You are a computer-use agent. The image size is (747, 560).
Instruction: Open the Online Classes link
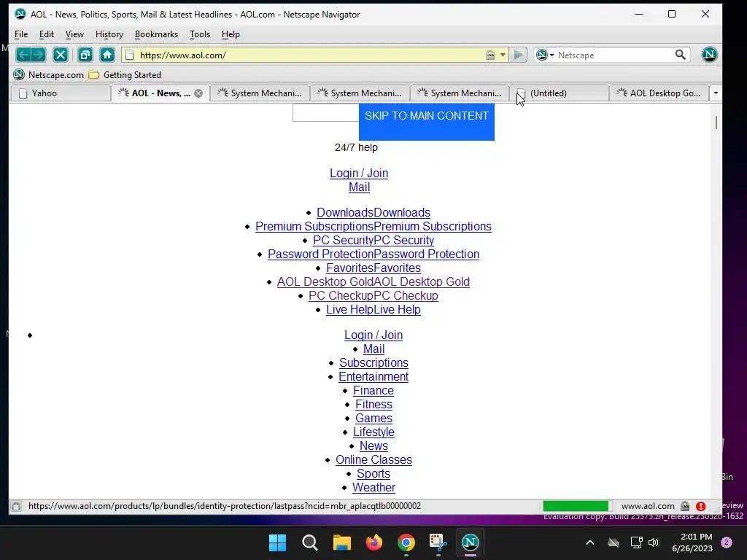click(374, 460)
